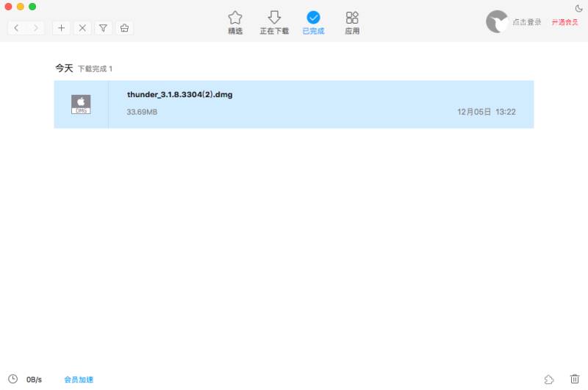Click the DMG file type icon
Image resolution: width=588 pixels, height=390 pixels.
point(81,104)
